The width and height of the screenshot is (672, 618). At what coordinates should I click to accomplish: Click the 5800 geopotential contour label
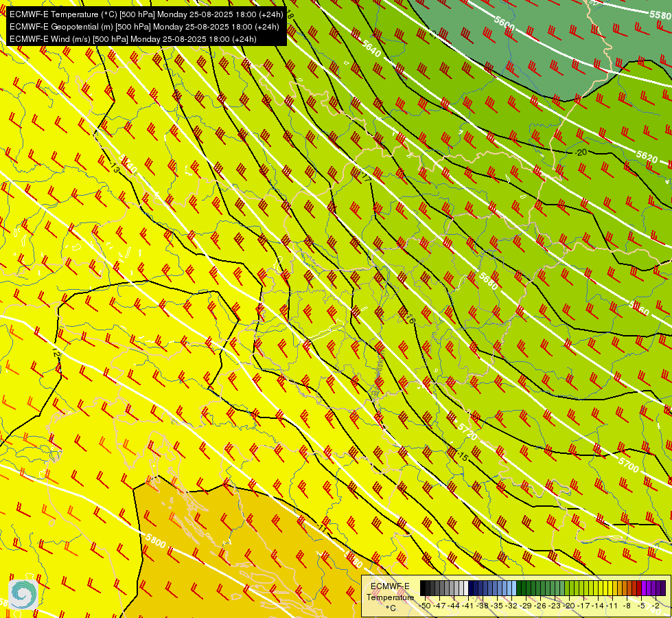[155, 541]
